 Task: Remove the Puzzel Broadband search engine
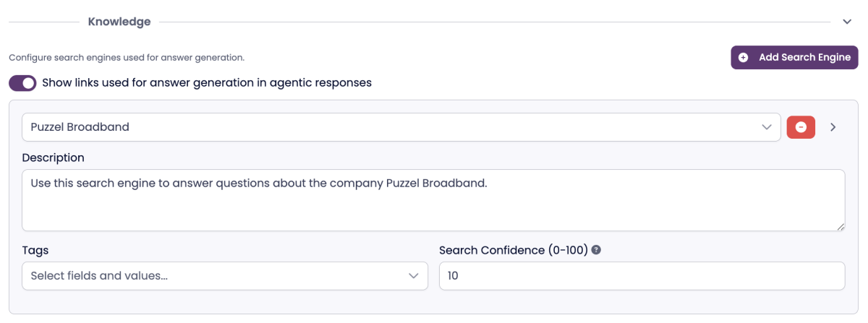[x=801, y=127]
